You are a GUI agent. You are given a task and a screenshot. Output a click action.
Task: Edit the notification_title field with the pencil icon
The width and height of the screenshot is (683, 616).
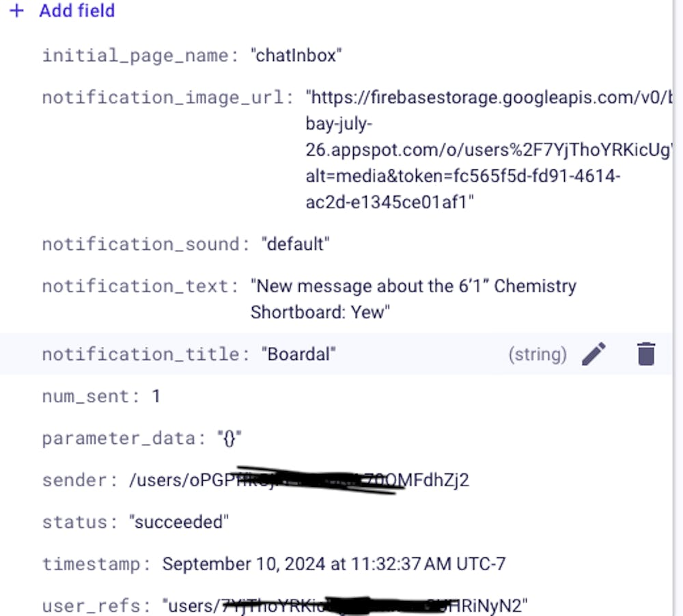click(x=594, y=354)
